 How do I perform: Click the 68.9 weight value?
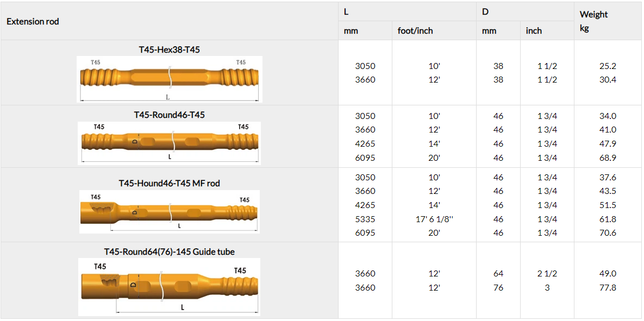[x=607, y=158]
